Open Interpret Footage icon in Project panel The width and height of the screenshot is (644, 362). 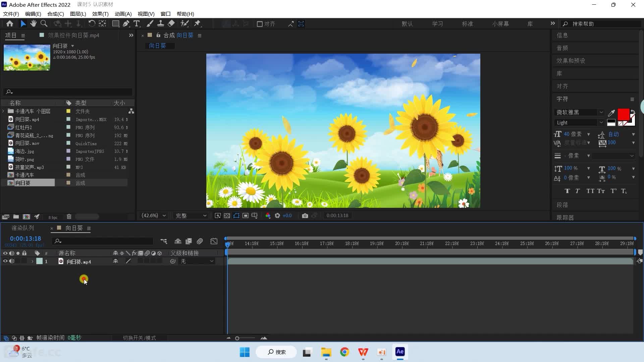tap(6, 217)
